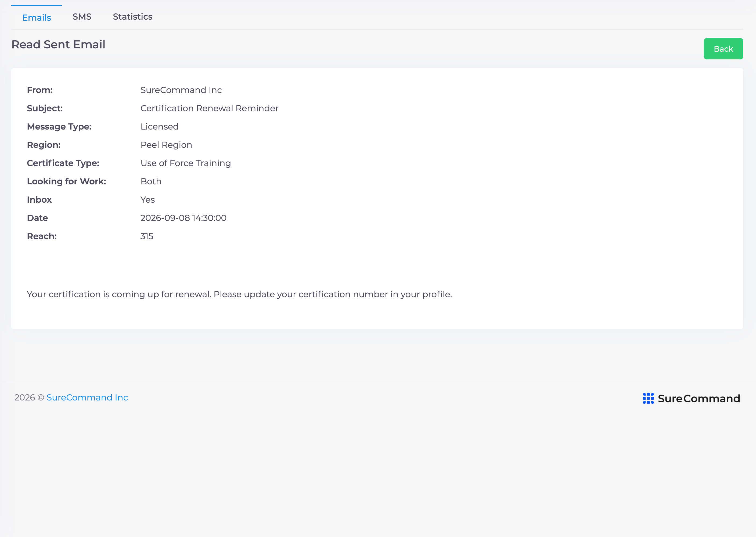This screenshot has width=756, height=537.
Task: Click the SureCommand grid logo icon
Action: coord(648,399)
